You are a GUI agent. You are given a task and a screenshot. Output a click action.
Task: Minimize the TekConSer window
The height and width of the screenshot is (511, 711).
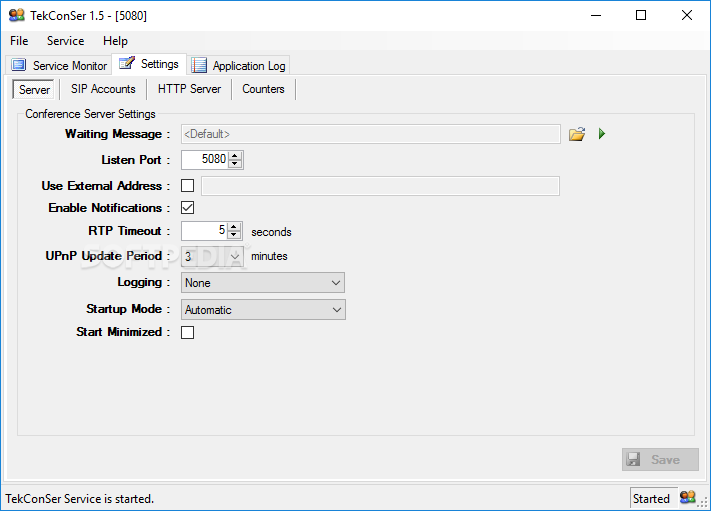[596, 15]
